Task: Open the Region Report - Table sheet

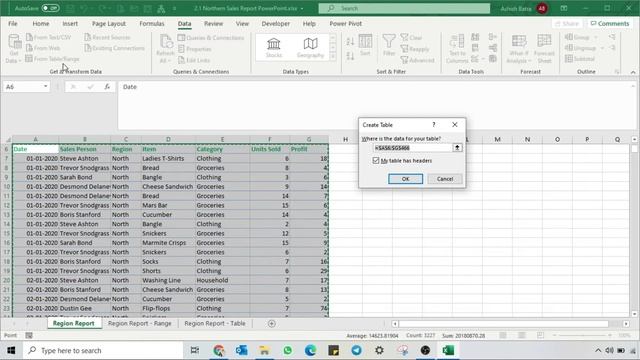Action: 215,324
